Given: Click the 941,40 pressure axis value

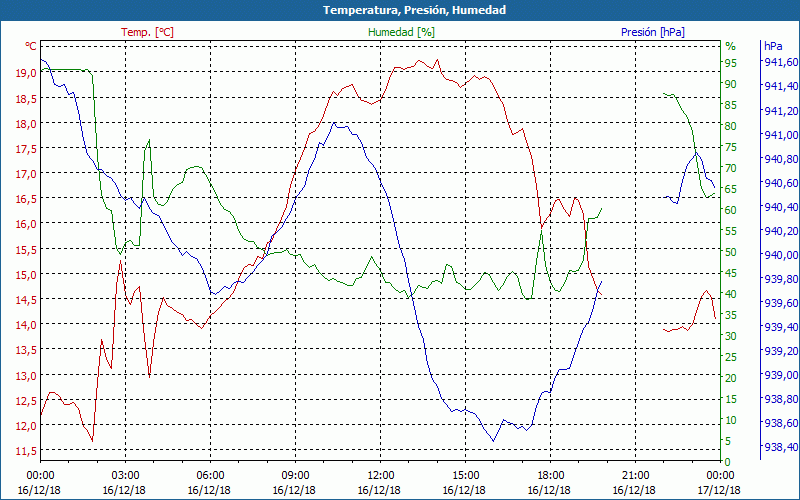Looking at the screenshot, I should point(780,86).
